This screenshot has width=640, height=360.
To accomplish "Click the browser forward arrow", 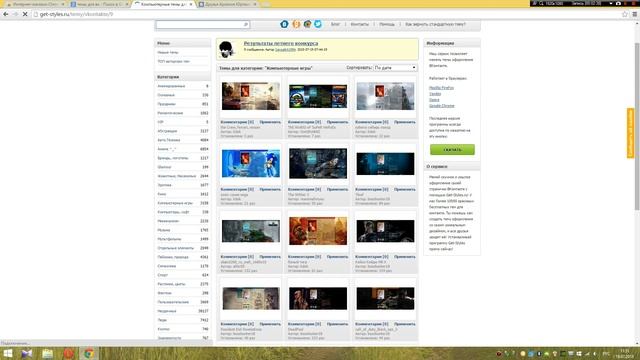I will tap(16, 14).
